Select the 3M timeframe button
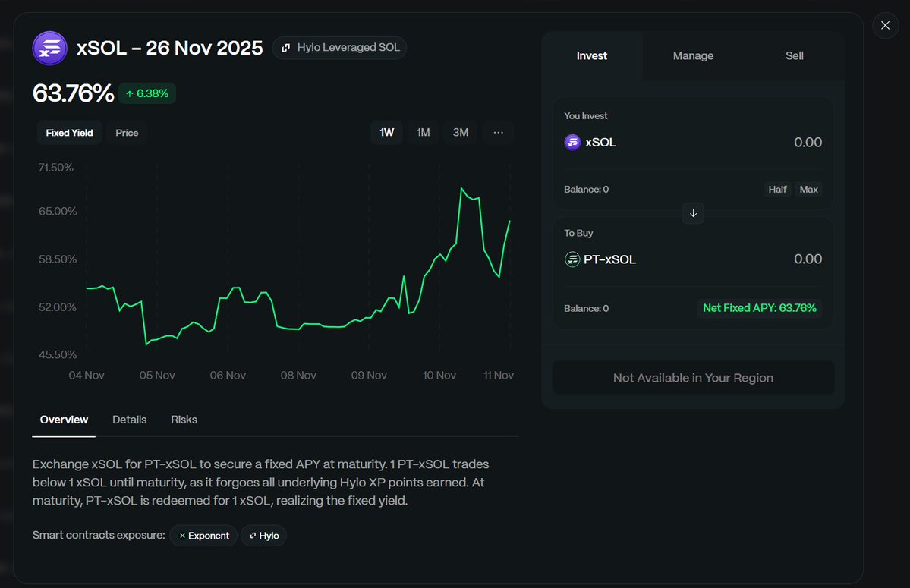The image size is (910, 588). pyautogui.click(x=460, y=132)
